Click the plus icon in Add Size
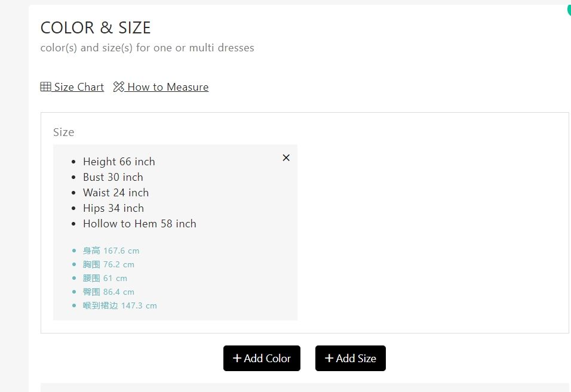Viewport: 571px width, 392px height. point(329,358)
